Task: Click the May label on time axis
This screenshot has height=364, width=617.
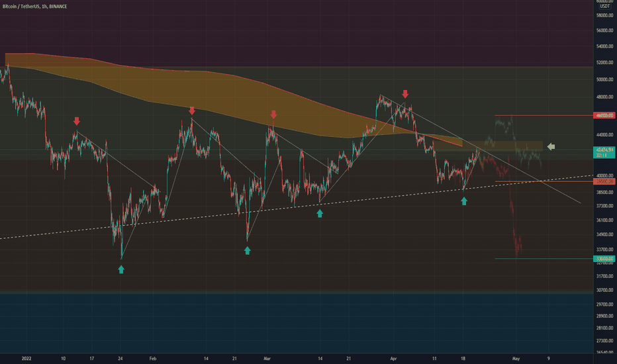Action: [x=516, y=359]
